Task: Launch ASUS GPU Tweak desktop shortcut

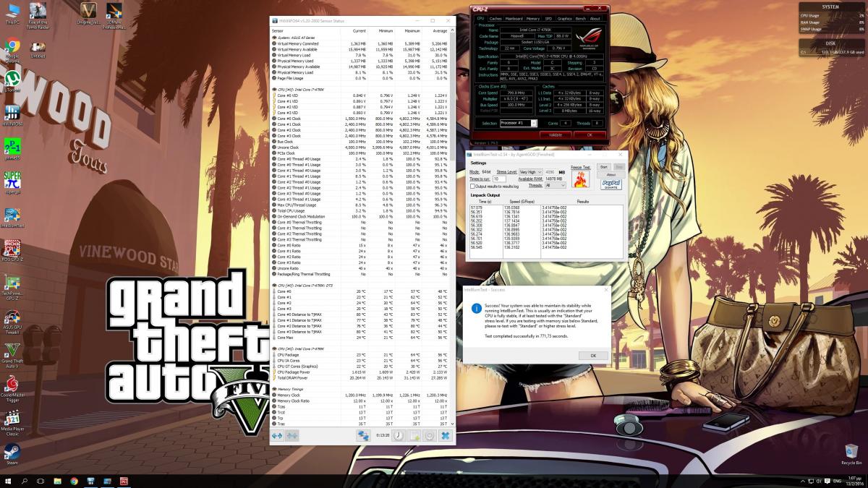Action: coord(12,322)
